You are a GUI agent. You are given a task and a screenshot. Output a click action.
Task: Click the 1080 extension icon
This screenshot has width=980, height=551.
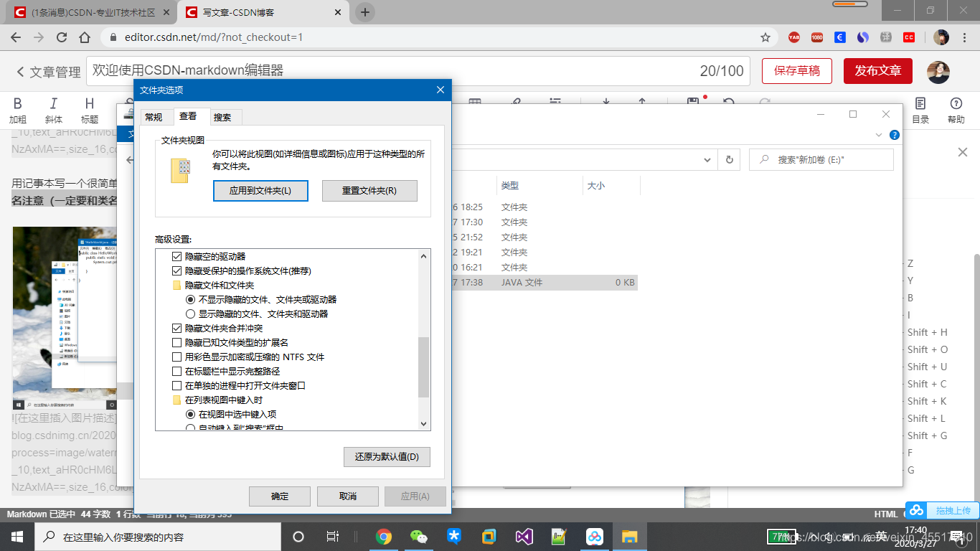817,37
